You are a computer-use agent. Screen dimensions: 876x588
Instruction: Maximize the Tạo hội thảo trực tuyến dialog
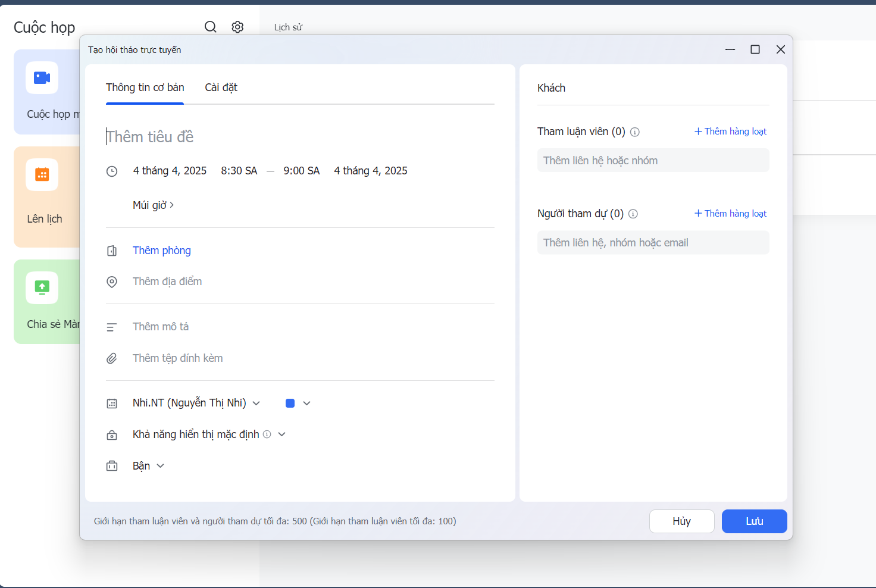click(755, 49)
